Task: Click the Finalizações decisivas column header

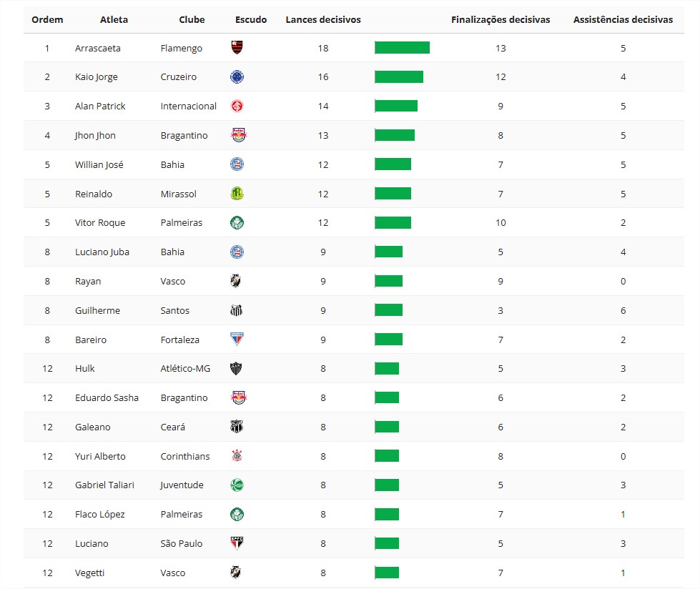Action: (x=501, y=20)
